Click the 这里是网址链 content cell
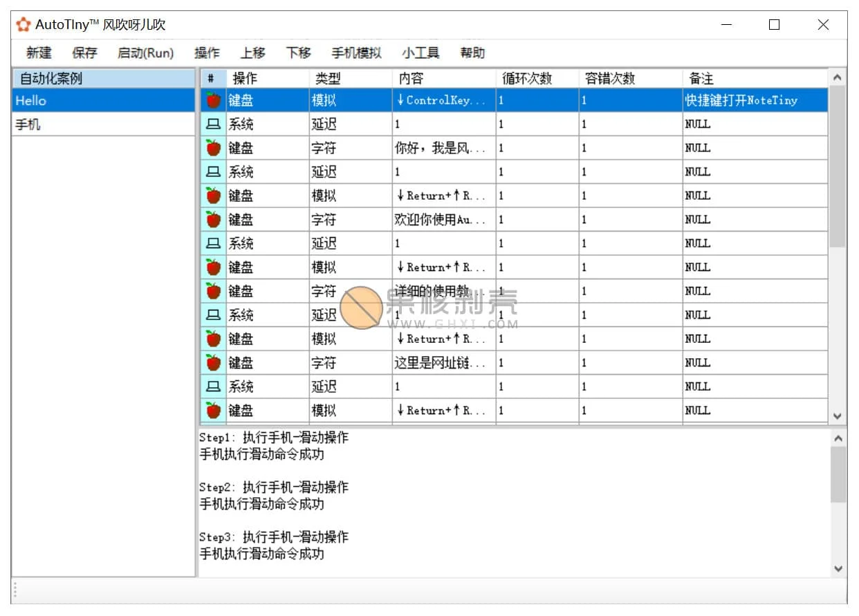The image size is (859, 616). [444, 363]
